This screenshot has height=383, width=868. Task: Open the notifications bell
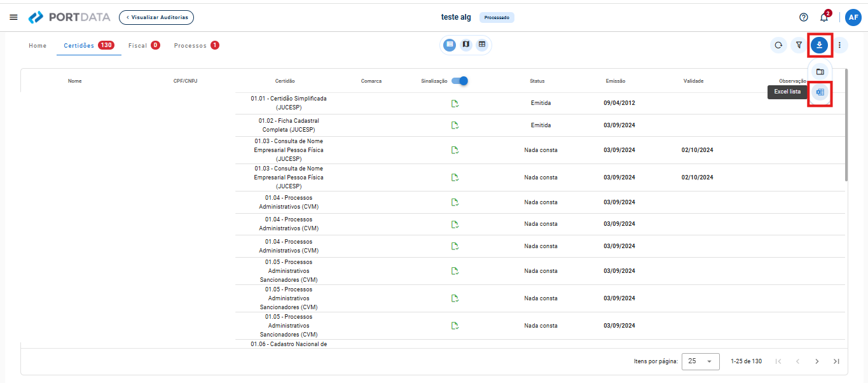(824, 17)
